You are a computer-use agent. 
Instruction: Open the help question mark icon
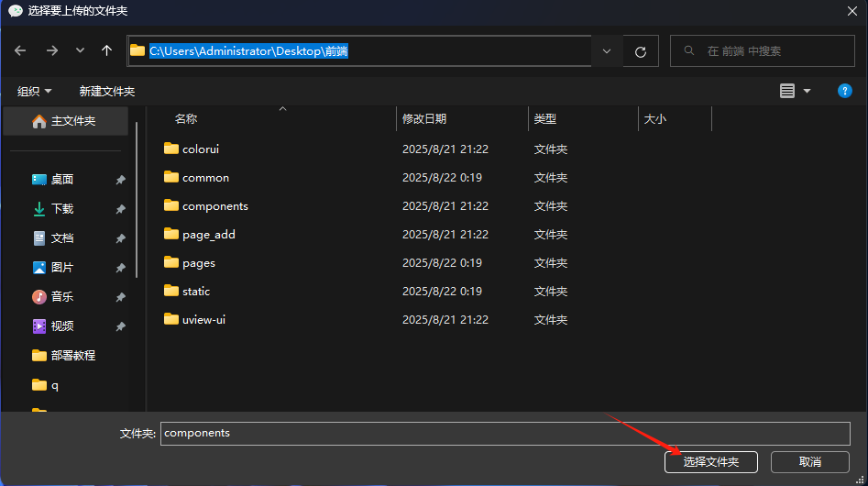click(x=845, y=91)
